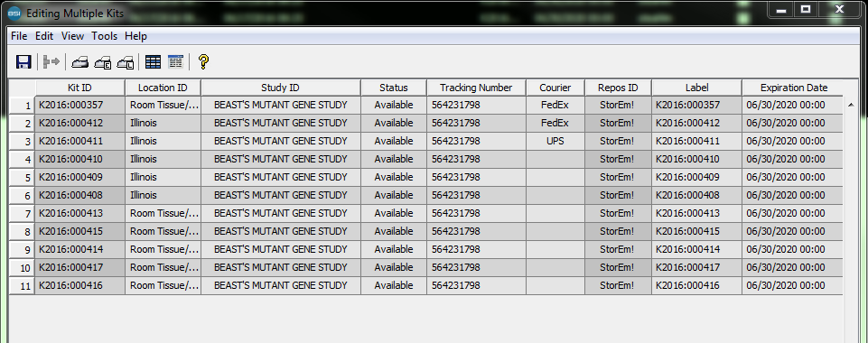The height and width of the screenshot is (343, 868).
Task: Click empty Courier cell in row 4
Action: (x=555, y=159)
